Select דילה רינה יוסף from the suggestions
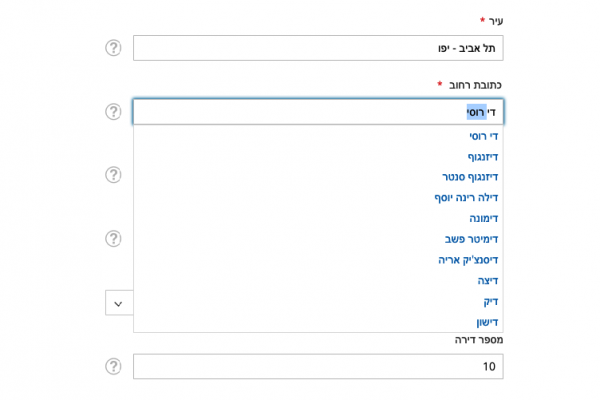Screen dimensions: 600x400 pos(466,198)
